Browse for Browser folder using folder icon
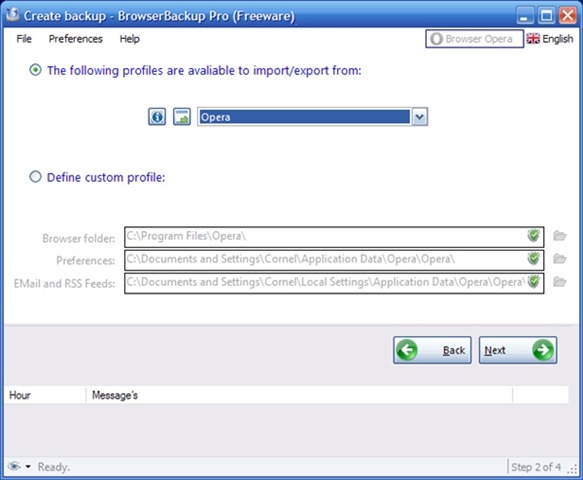The width and height of the screenshot is (583, 480). pyautogui.click(x=559, y=236)
